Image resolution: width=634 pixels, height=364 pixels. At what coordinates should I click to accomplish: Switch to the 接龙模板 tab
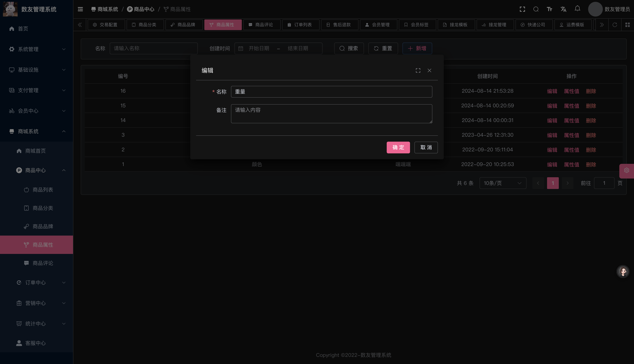click(x=456, y=25)
